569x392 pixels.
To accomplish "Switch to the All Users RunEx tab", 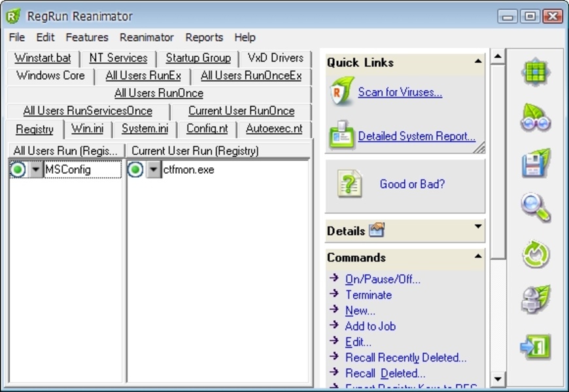I will [143, 75].
